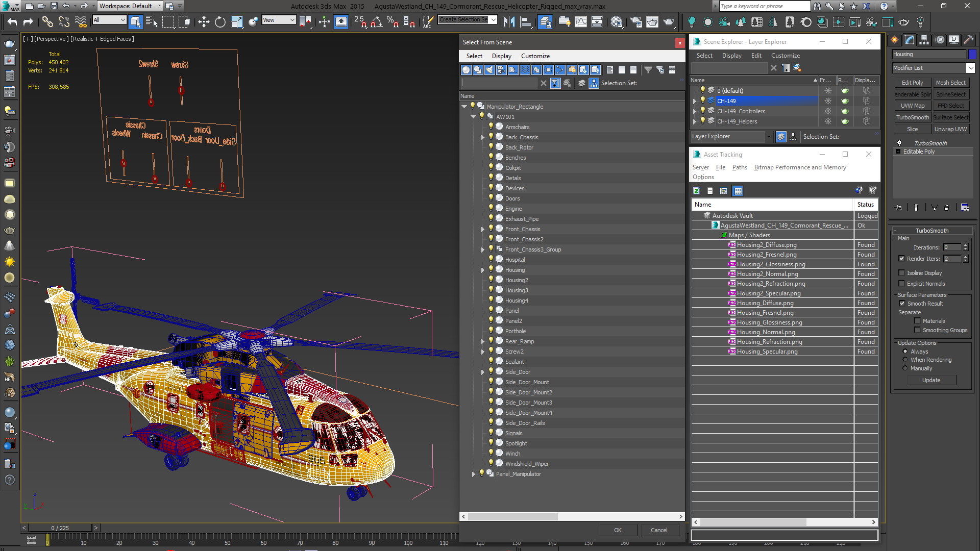This screenshot has height=551, width=980.
Task: Select the Manually update option
Action: [905, 368]
